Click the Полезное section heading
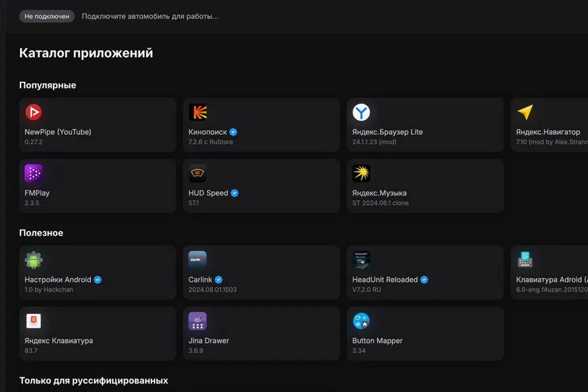This screenshot has width=588, height=392. (41, 233)
